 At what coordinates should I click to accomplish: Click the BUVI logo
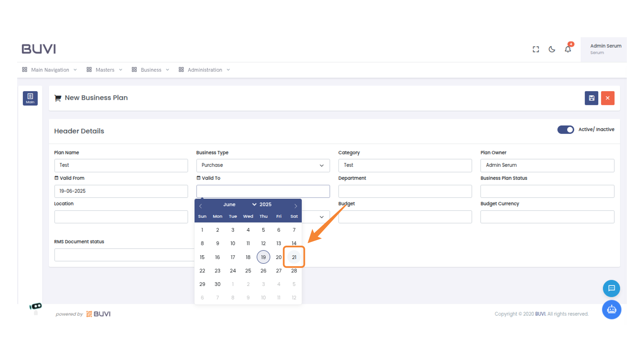38,49
